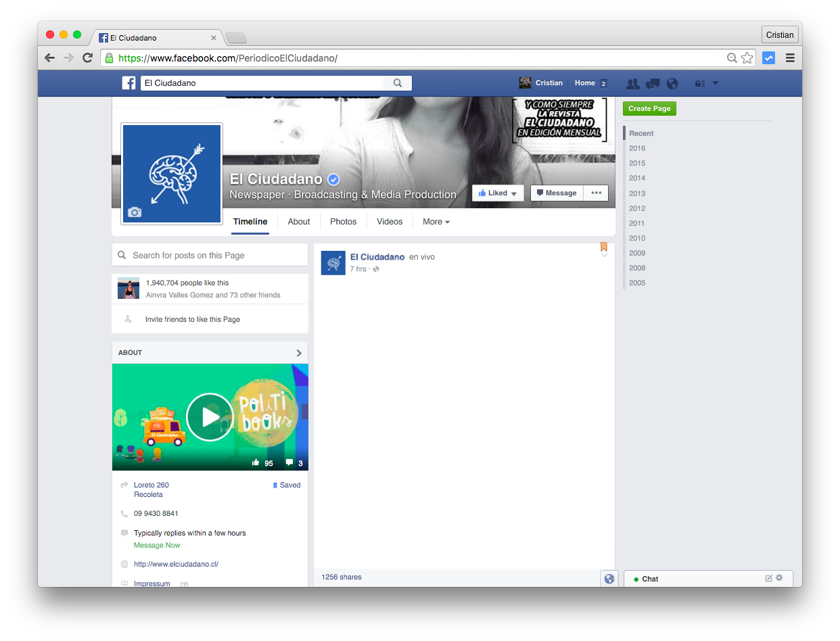Open the Chat bar
840x641 pixels.
coord(708,579)
